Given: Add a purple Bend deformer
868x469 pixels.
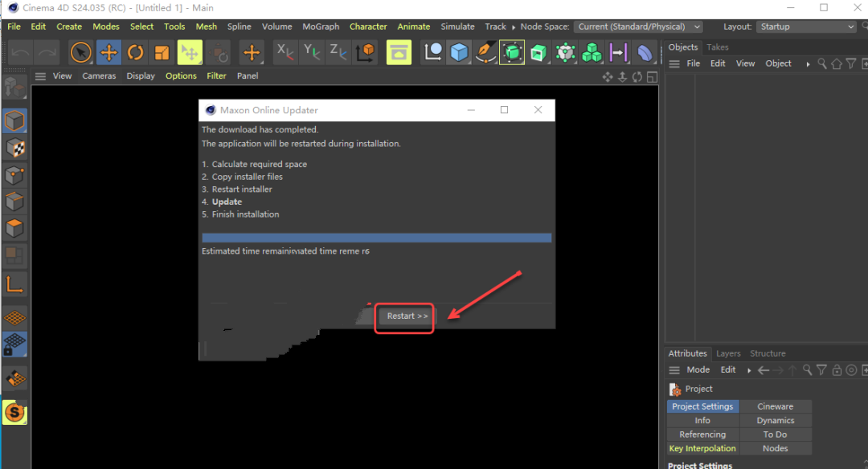Looking at the screenshot, I should (x=645, y=53).
